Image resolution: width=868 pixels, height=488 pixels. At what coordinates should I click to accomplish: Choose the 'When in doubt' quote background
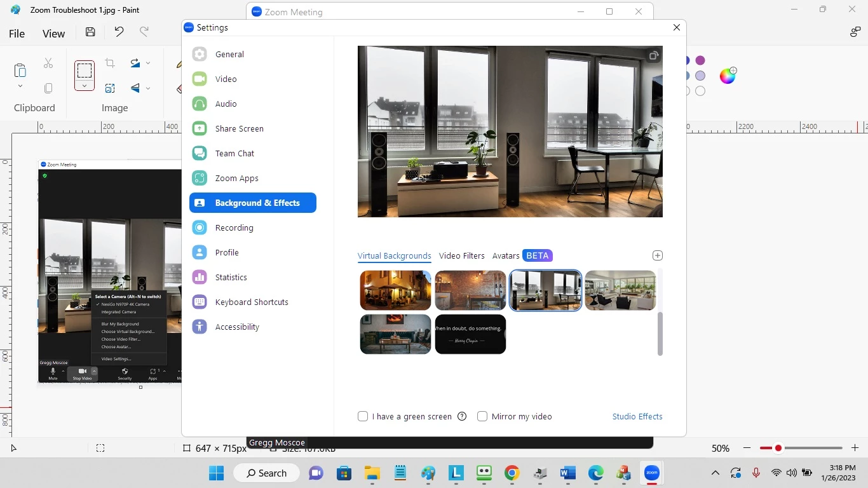470,334
